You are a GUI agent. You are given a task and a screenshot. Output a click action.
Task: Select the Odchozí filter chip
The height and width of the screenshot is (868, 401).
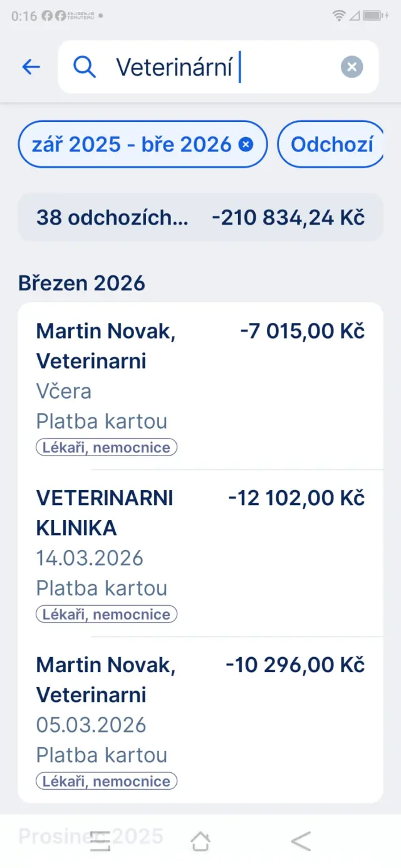click(331, 145)
